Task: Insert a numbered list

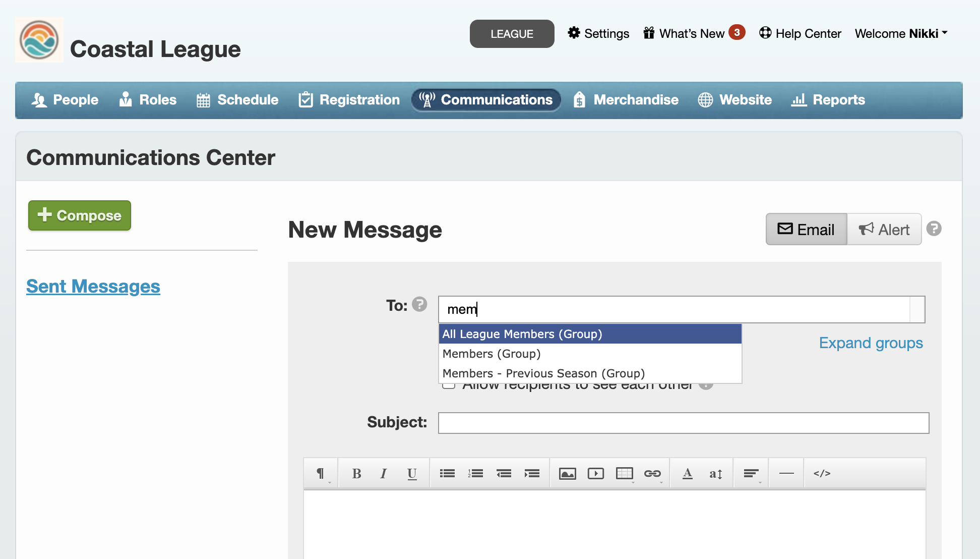Action: coord(475,473)
